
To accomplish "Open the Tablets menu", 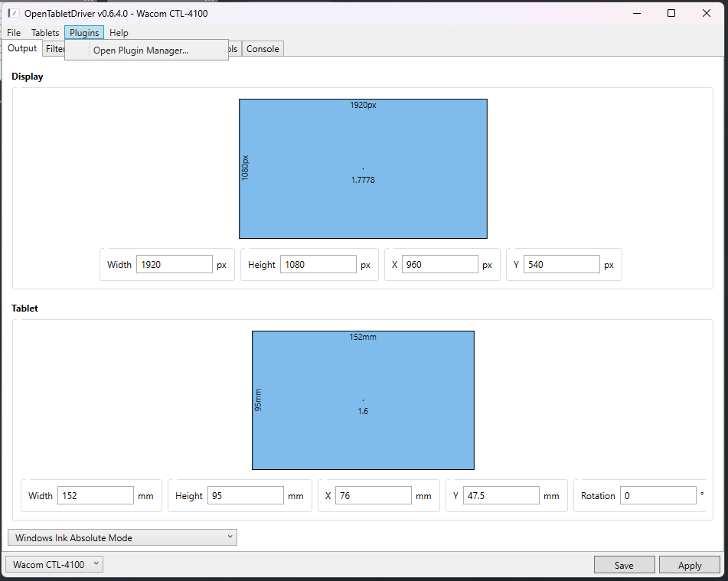I will coord(45,32).
